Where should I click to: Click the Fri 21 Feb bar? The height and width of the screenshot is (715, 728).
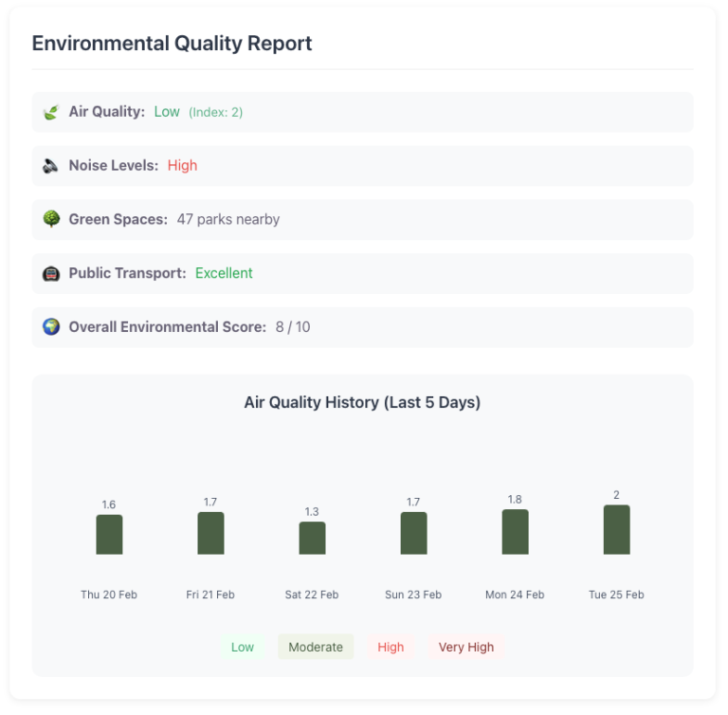click(x=210, y=534)
